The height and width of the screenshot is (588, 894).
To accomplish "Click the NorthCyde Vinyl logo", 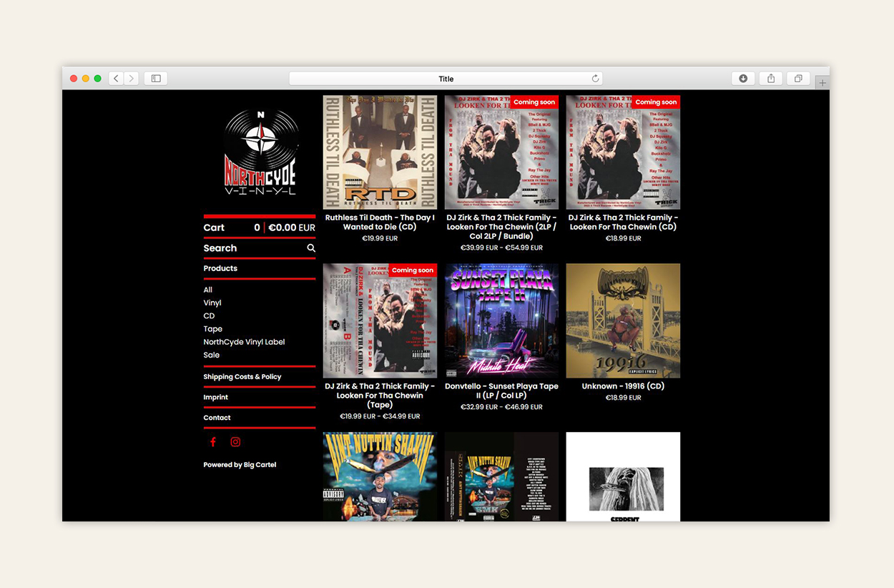I will 260,152.
